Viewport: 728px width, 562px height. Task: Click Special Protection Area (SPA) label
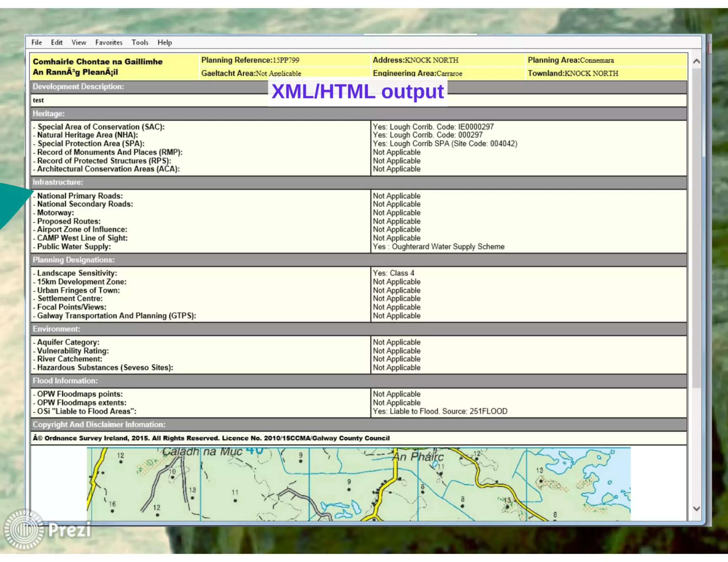point(91,144)
